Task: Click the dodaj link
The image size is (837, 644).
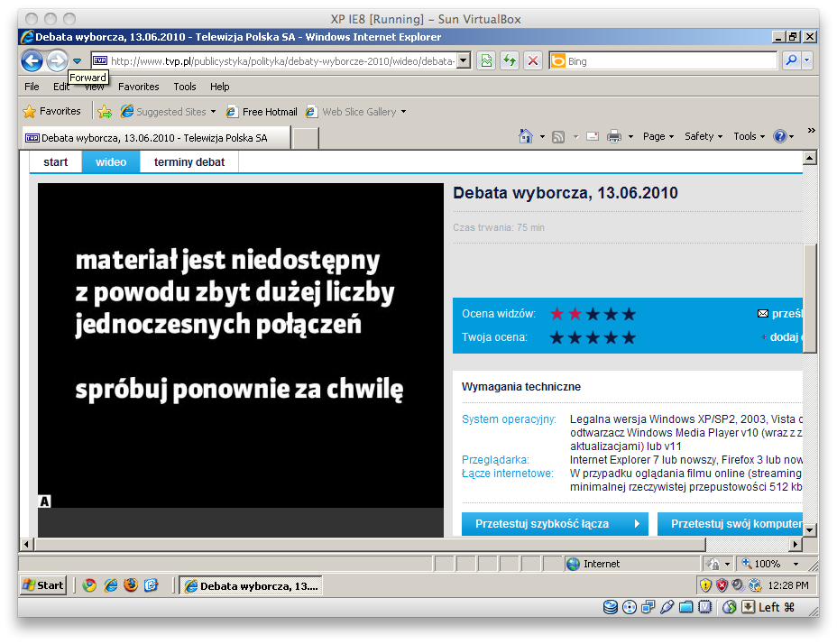Action: coord(781,337)
